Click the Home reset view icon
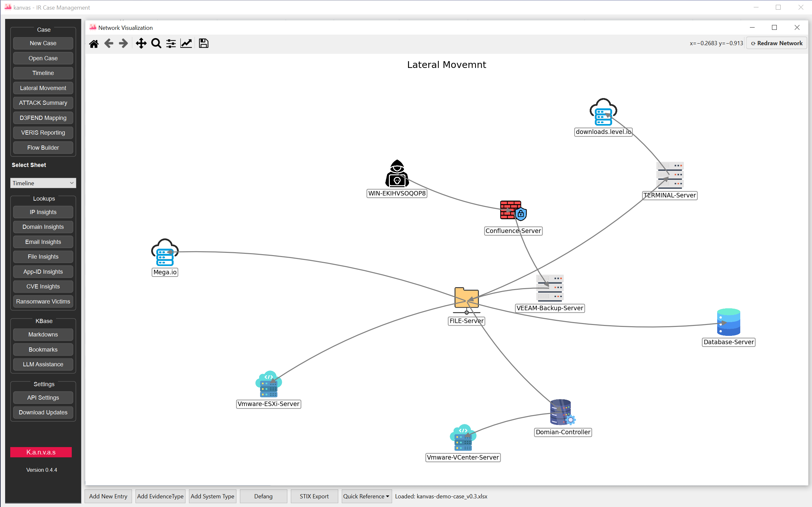Viewport: 812px width, 507px height. coord(94,44)
